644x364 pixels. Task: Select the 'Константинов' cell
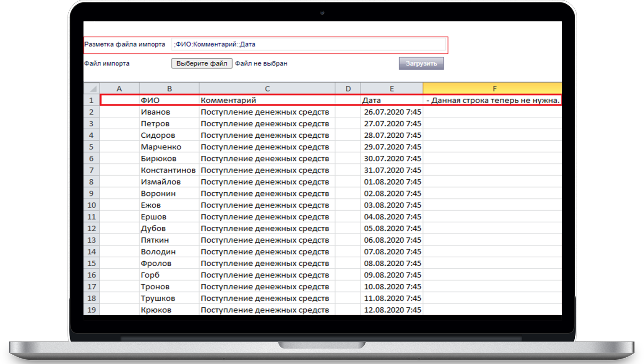click(x=169, y=170)
